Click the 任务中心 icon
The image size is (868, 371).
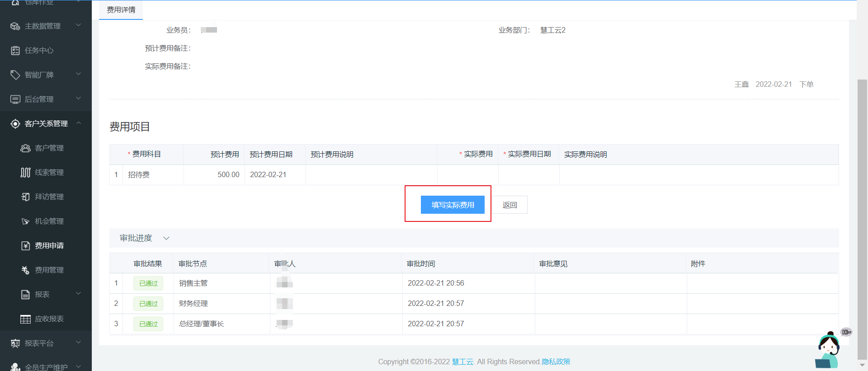(x=15, y=51)
